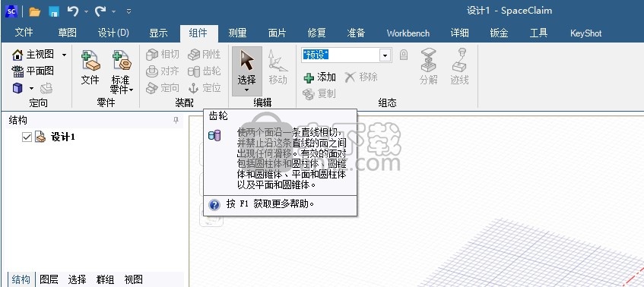Switch to the 钣金 ribbon tab
This screenshot has width=644, height=287.
coord(499,33)
